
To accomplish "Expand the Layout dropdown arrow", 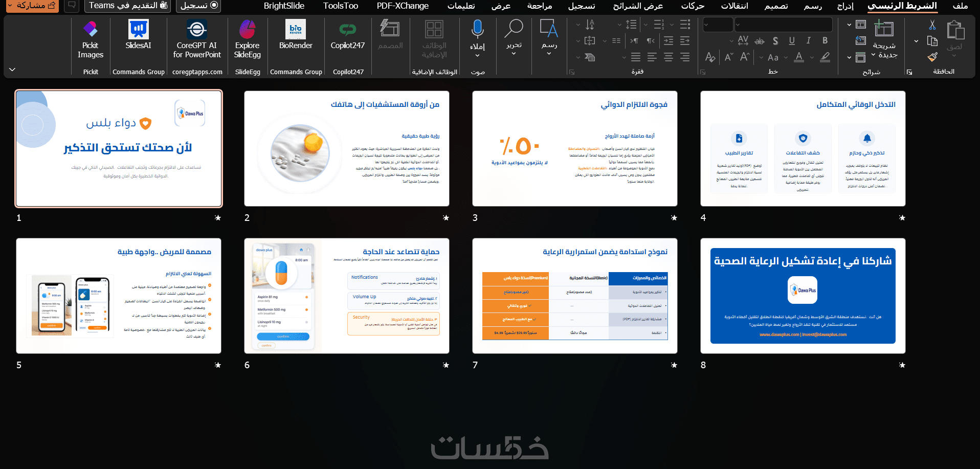I will [x=849, y=25].
